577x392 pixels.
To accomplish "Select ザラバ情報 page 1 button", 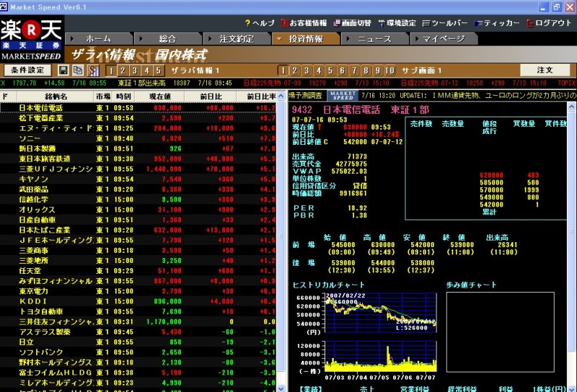I will tap(111, 70).
